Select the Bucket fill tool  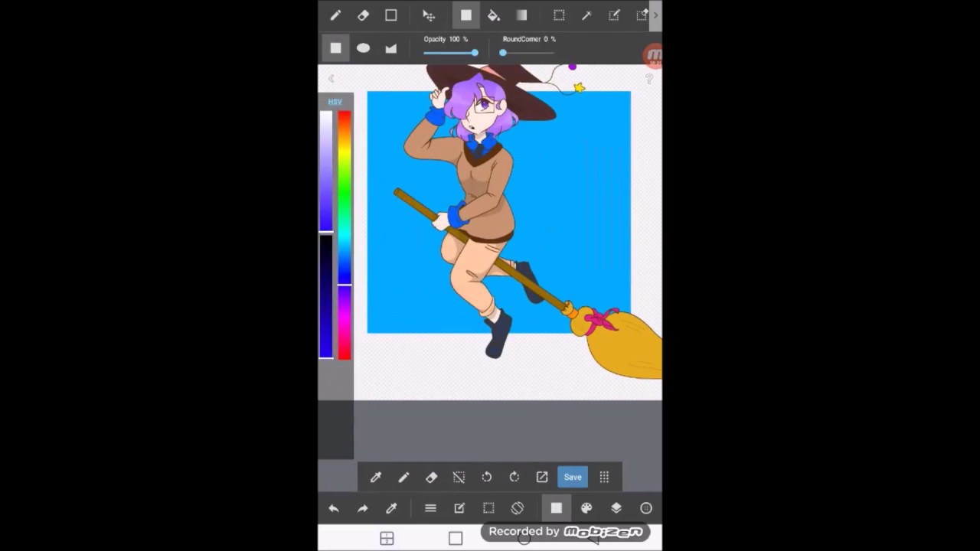(x=494, y=15)
